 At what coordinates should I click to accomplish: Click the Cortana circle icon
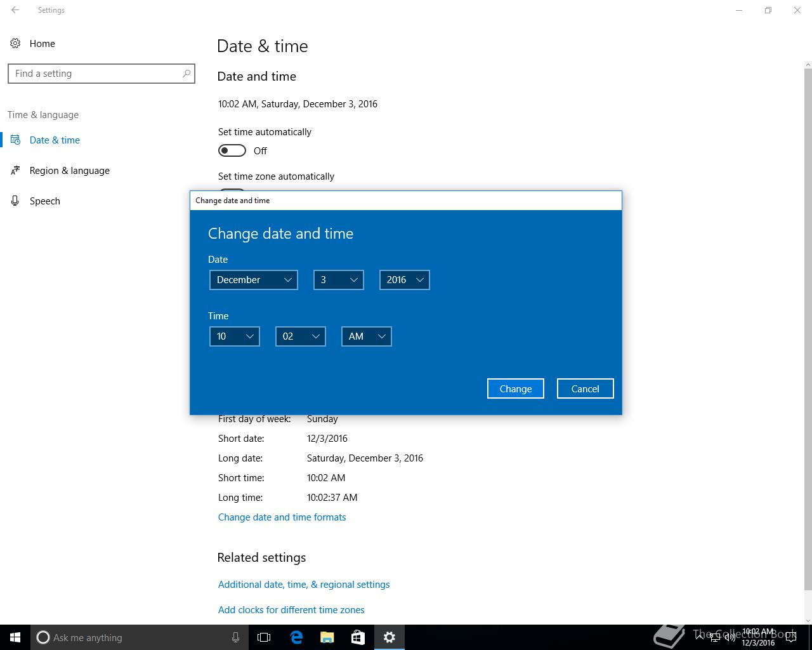(43, 637)
